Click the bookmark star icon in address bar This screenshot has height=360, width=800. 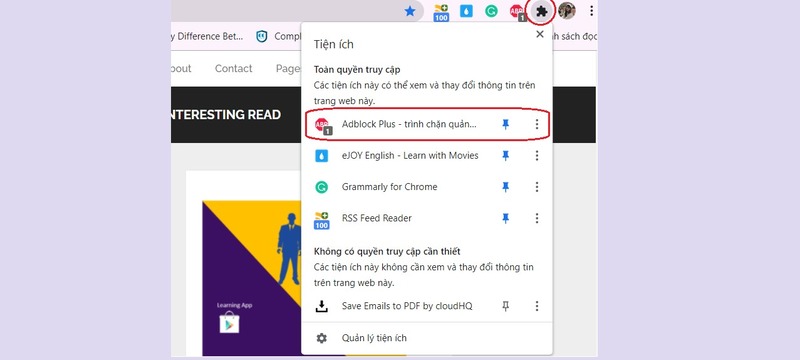(410, 11)
